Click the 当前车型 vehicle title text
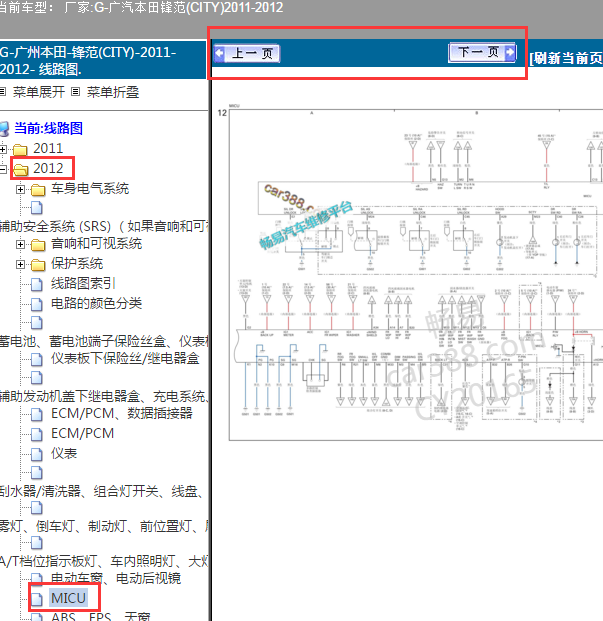603x621 pixels. tap(141, 8)
